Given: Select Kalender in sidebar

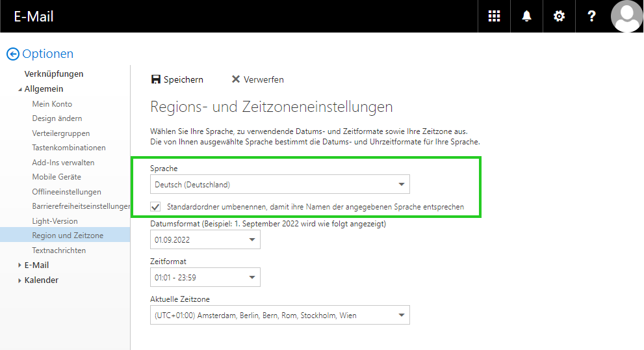Looking at the screenshot, I should point(42,280).
